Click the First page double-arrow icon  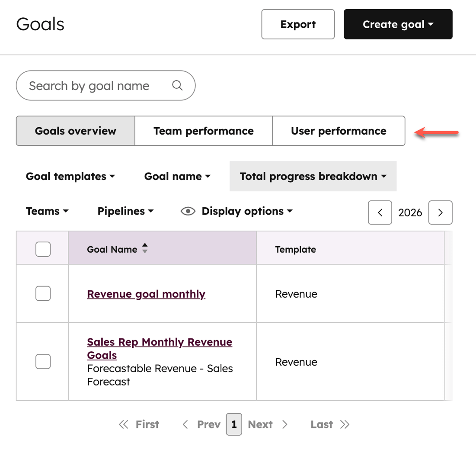(x=124, y=424)
